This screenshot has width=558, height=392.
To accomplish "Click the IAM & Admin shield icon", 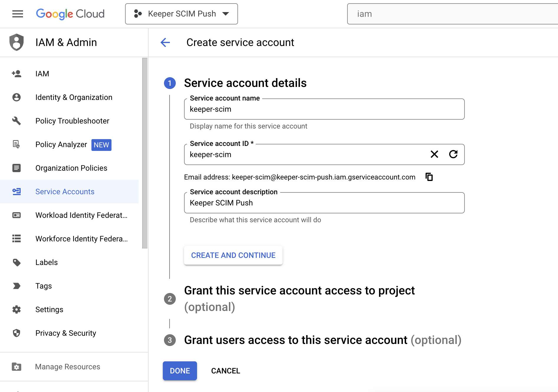I will 17,42.
